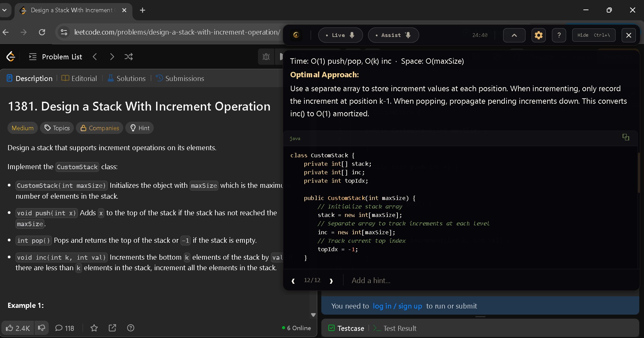Open the 118 comments section
The image size is (644, 338).
65,328
